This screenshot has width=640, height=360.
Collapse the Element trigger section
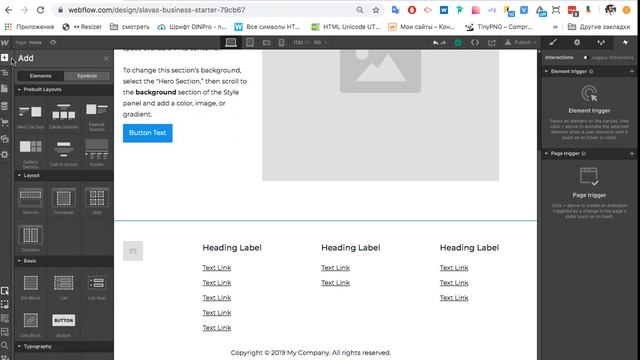[547, 71]
